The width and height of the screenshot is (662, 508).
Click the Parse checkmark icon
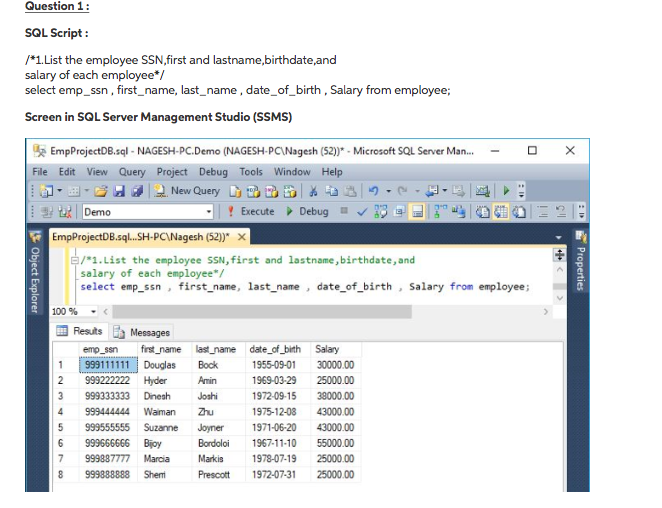pyautogui.click(x=362, y=212)
